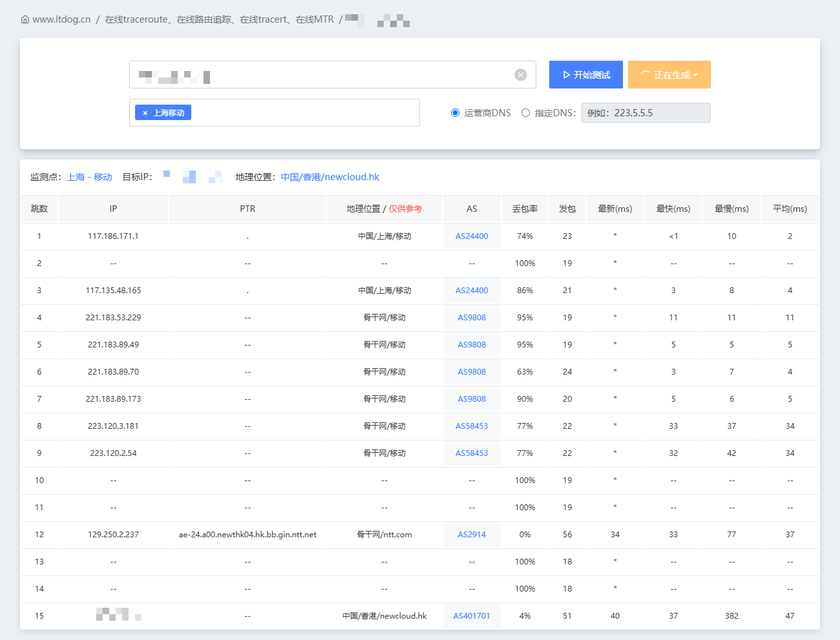Screen dimensions: 840x640
Task: Open the 正在生成 dropdown button
Action: point(669,75)
